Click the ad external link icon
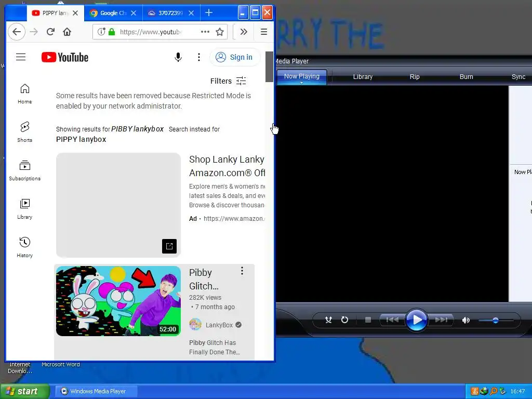 (169, 246)
